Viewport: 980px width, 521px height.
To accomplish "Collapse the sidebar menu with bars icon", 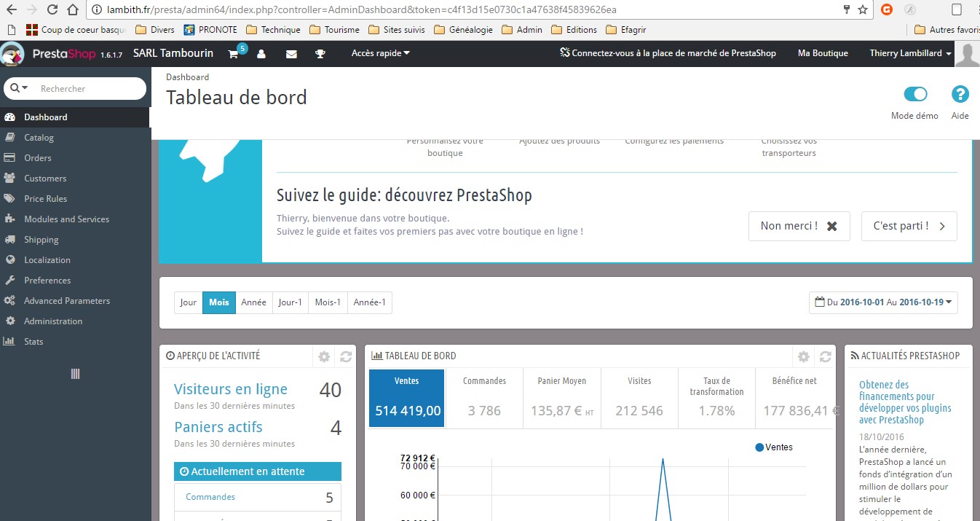I will (x=75, y=374).
